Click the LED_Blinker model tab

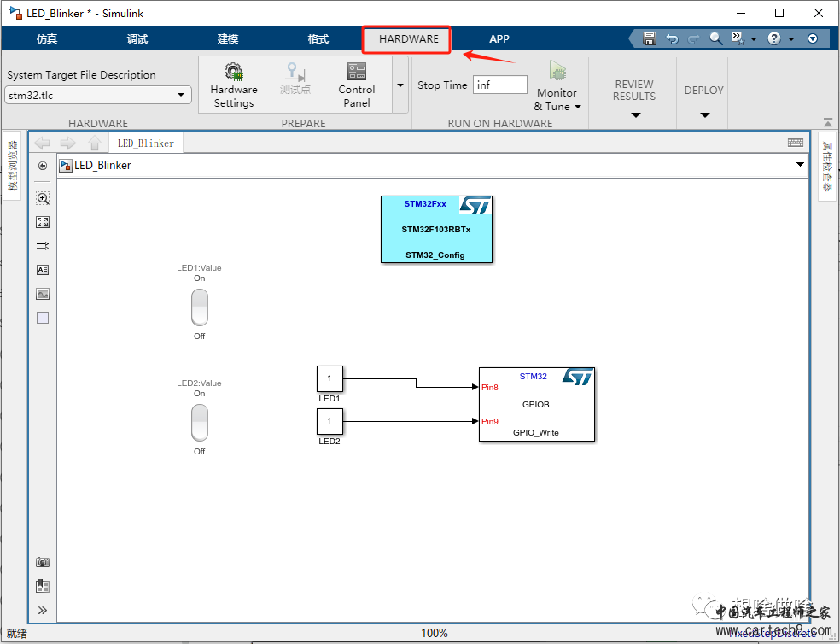(146, 143)
